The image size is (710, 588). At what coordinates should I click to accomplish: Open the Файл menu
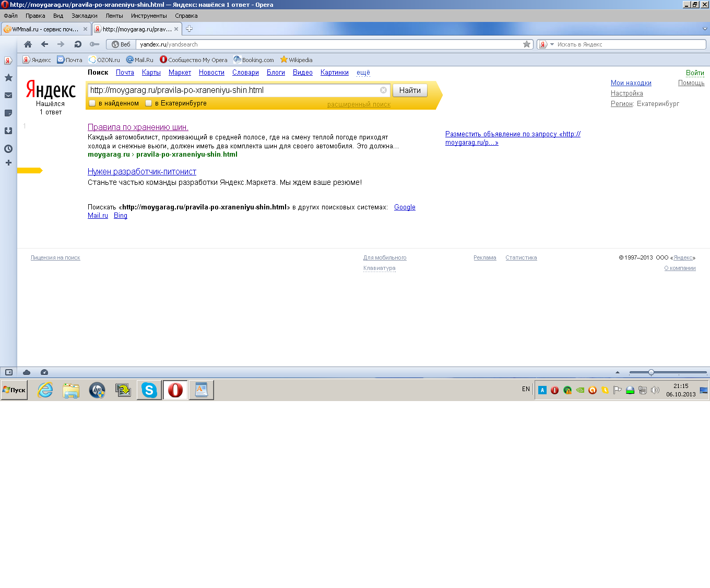point(10,16)
